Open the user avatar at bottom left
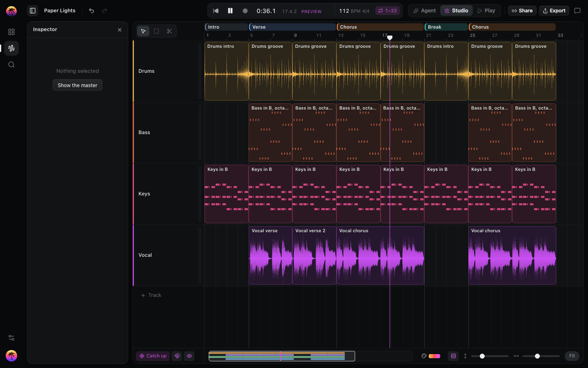 (11, 356)
